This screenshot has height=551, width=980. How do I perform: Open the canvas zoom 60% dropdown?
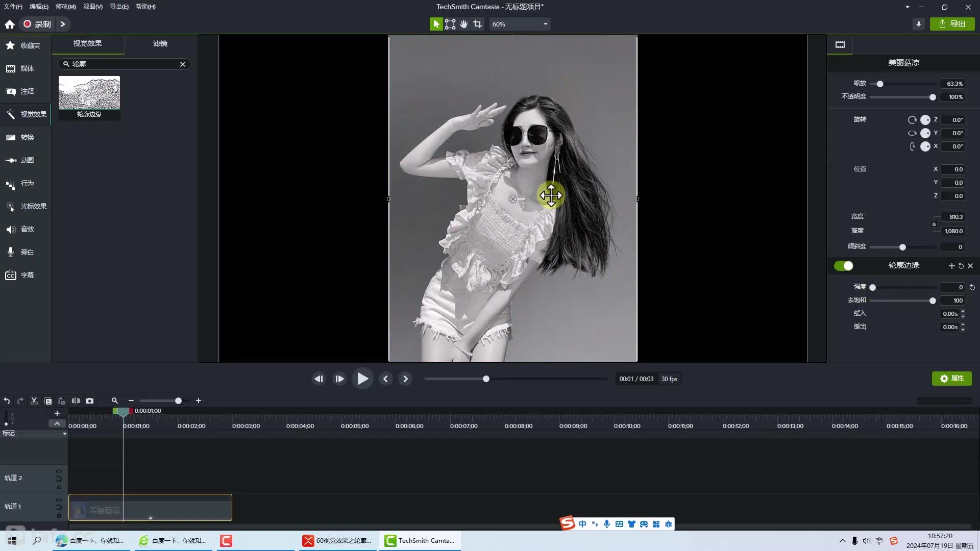pyautogui.click(x=520, y=24)
